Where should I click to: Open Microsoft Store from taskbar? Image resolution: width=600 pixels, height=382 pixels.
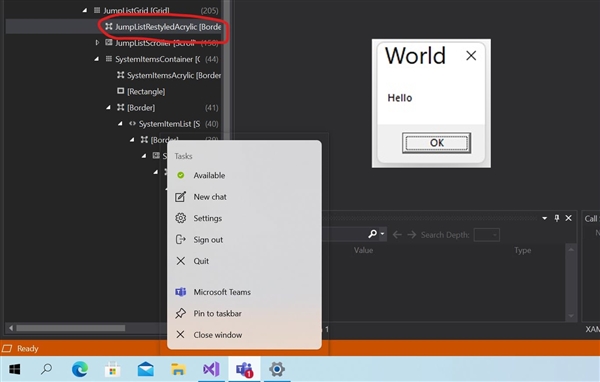coord(112,369)
